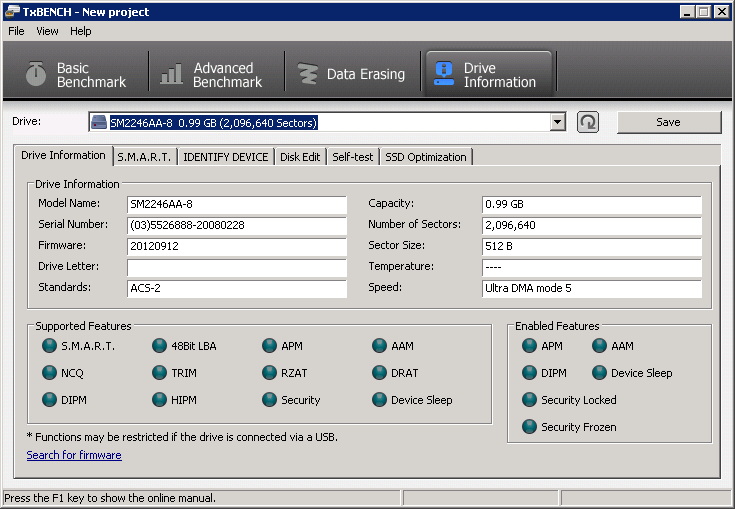Expand the Drive selection dropdown arrow

(x=557, y=123)
